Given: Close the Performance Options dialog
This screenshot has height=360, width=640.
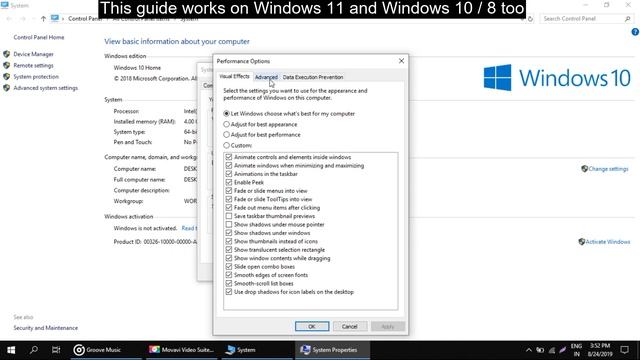Looking at the screenshot, I should click(x=401, y=61).
